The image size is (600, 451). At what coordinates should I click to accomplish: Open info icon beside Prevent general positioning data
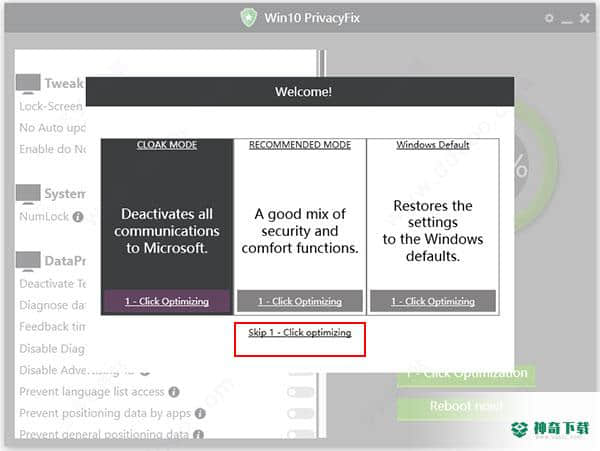coord(198,435)
